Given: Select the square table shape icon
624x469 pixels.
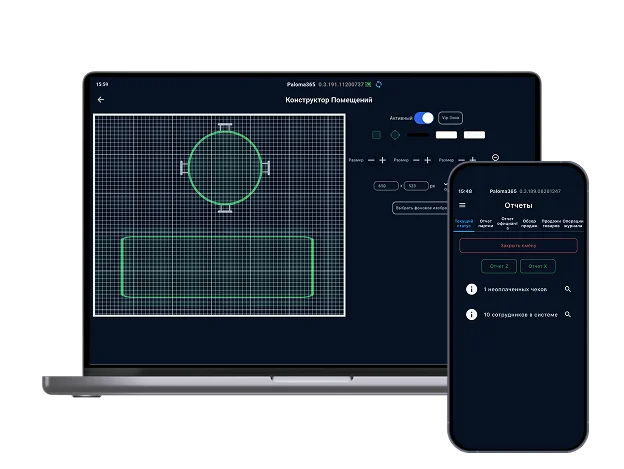Looking at the screenshot, I should [376, 134].
